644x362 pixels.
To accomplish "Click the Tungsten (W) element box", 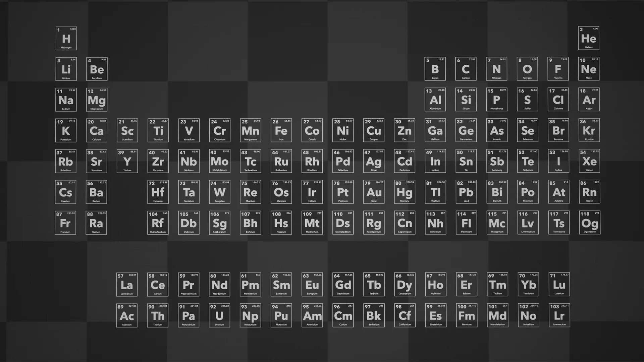I will [219, 192].
